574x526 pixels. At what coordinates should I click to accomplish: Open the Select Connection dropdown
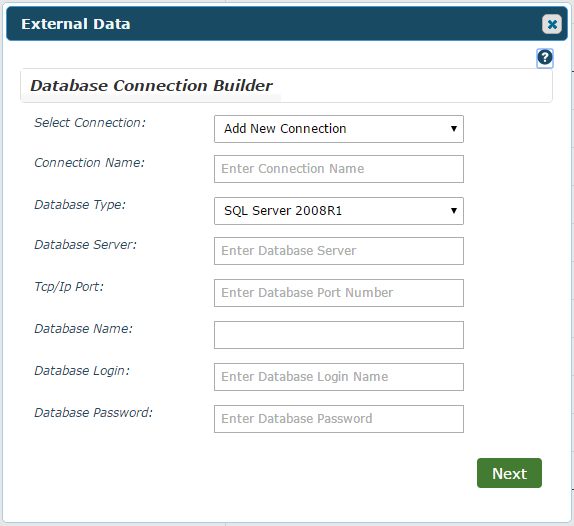coord(339,129)
